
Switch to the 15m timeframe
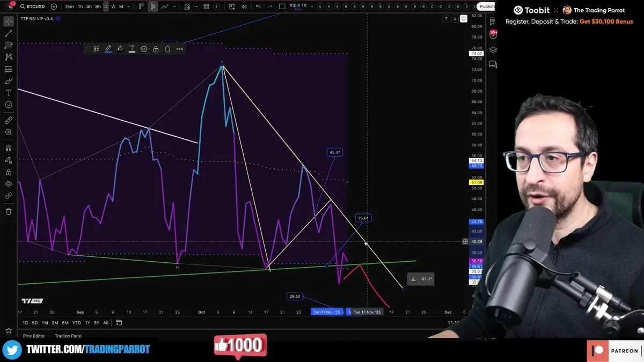(x=69, y=6)
